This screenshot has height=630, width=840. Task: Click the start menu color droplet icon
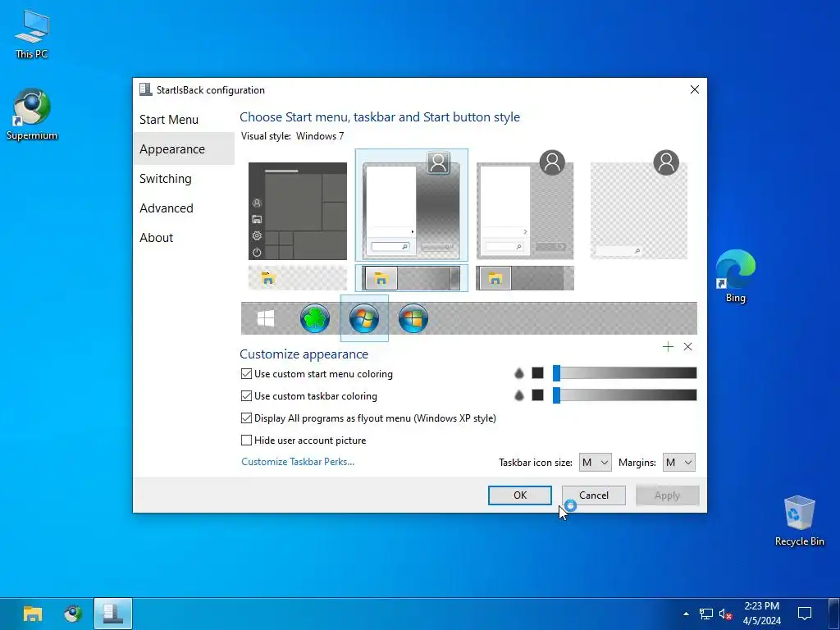(518, 373)
